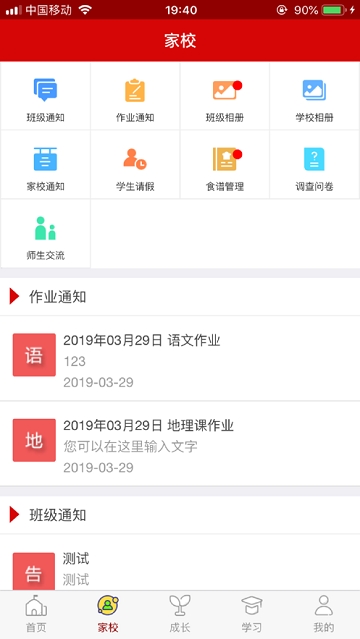Tap the 2019-03-29 date under 地理课作业
The height and width of the screenshot is (639, 360).
point(98,467)
